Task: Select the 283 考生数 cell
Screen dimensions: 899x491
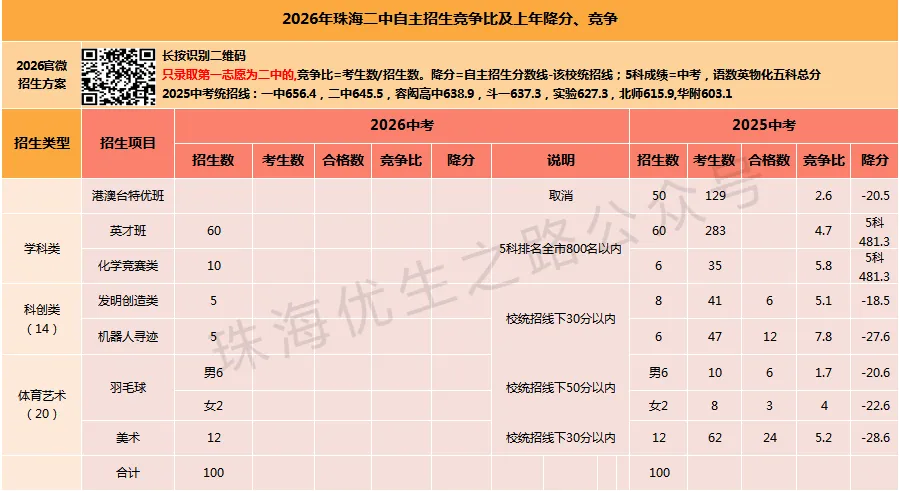Action: tap(715, 231)
